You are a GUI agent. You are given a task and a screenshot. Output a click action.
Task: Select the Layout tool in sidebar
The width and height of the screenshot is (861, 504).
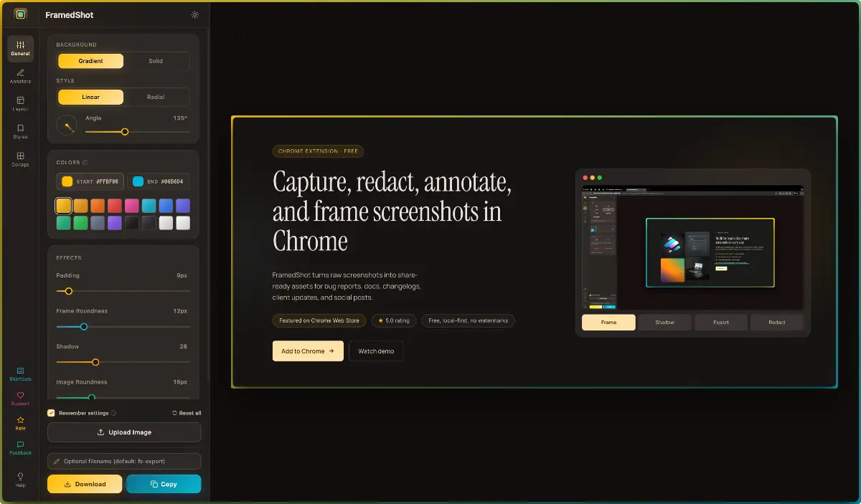(19, 103)
